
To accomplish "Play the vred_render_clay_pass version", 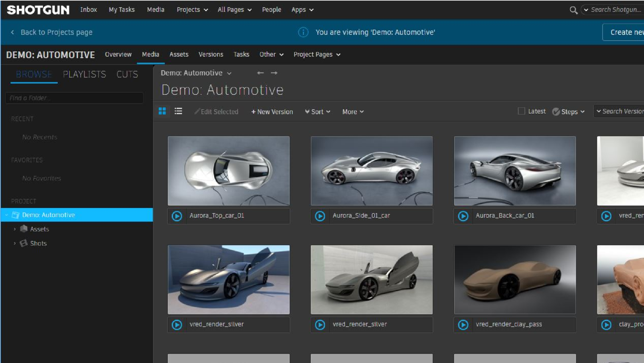I will click(x=463, y=325).
